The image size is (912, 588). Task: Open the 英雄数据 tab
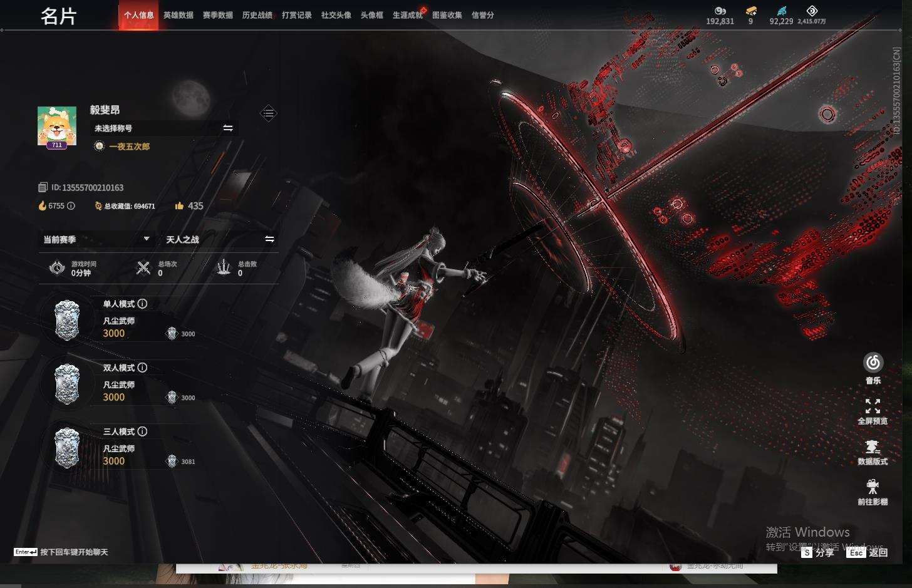point(178,15)
